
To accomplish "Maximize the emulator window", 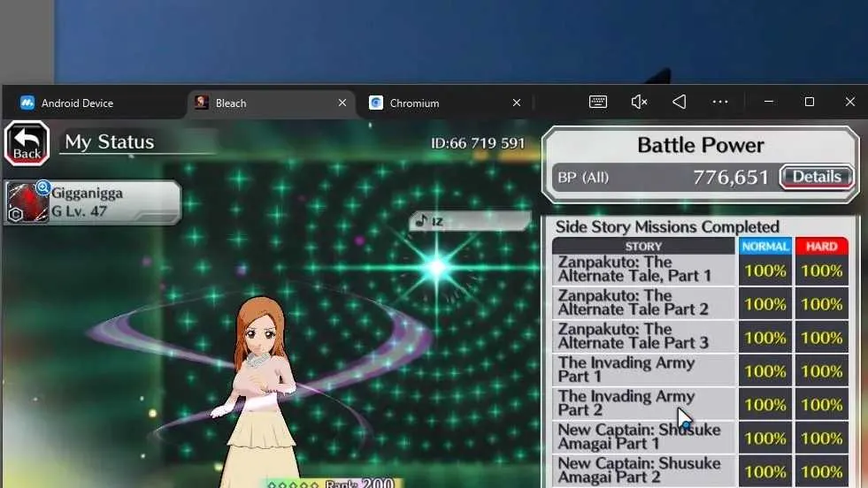I will click(x=810, y=102).
